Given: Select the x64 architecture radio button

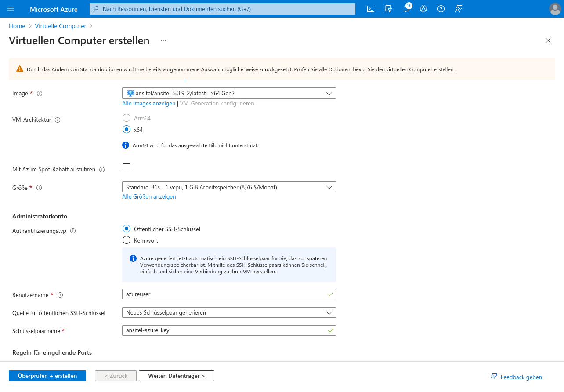Looking at the screenshot, I should click(x=127, y=129).
